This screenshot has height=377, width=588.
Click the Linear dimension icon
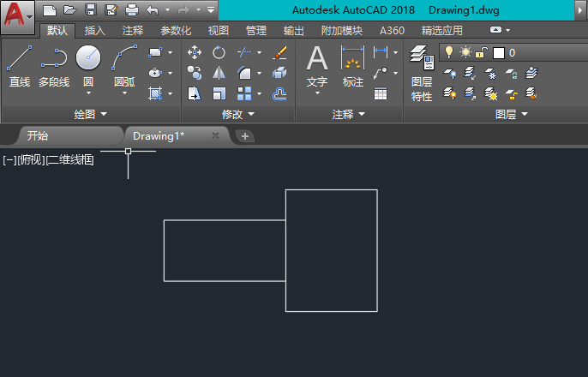[381, 52]
